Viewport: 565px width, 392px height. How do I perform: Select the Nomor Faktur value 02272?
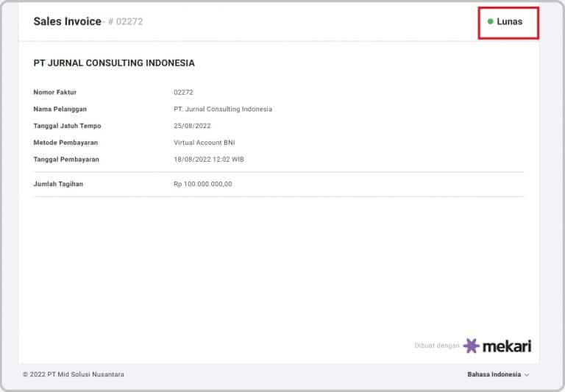(183, 93)
